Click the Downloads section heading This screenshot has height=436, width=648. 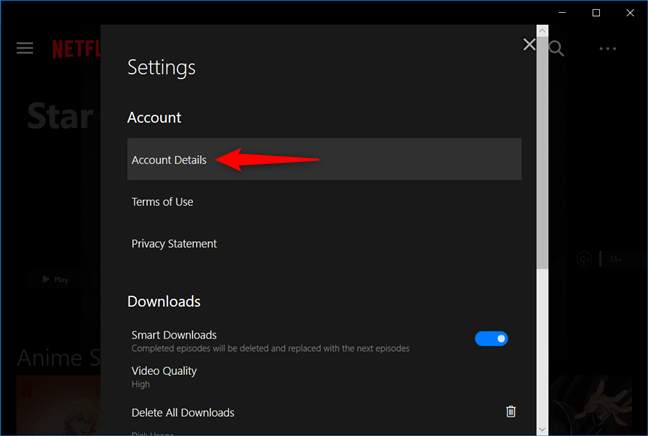click(x=164, y=301)
